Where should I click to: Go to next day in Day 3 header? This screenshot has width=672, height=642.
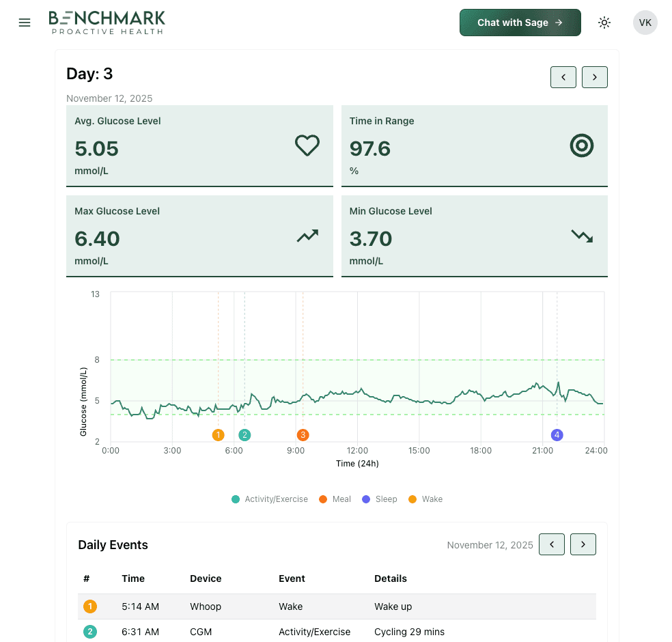click(x=594, y=77)
